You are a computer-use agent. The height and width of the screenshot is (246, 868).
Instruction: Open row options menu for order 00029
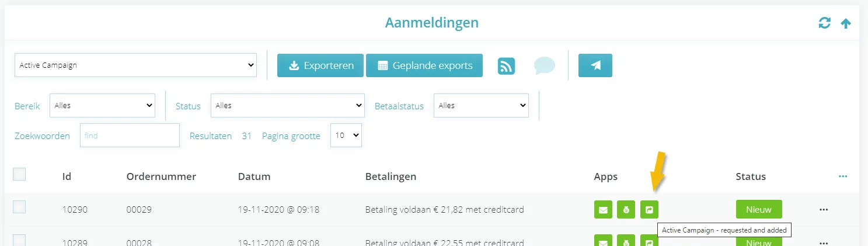[824, 209]
